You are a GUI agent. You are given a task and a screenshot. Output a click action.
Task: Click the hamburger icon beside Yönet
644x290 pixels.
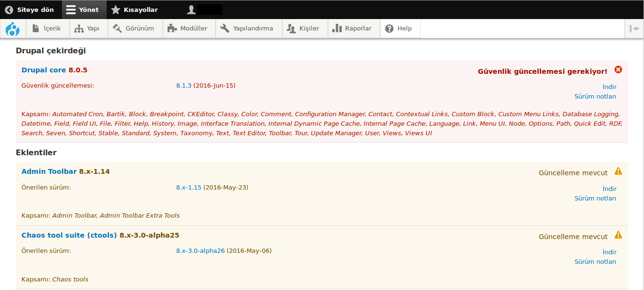coord(71,10)
